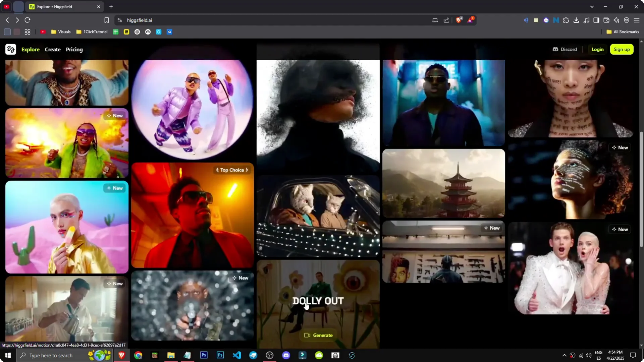Open Downloads from the browser toolbar

tap(577, 20)
